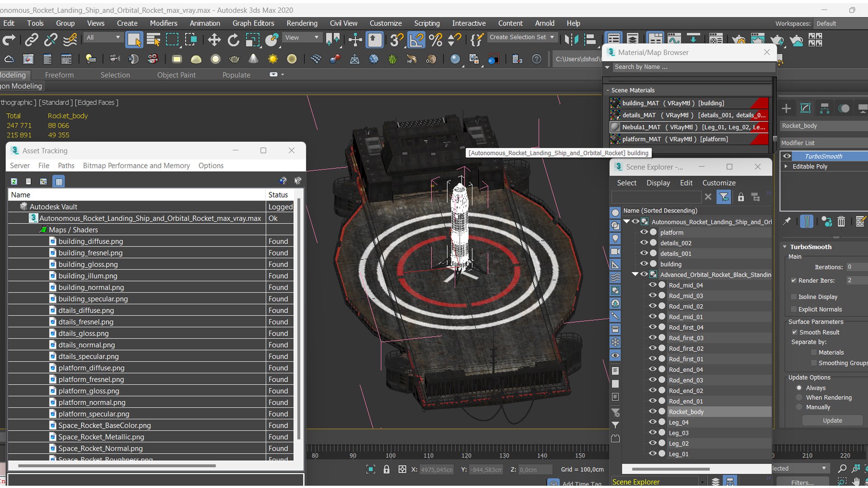Click the Scene Explorer filter funnel icon

pos(724,197)
